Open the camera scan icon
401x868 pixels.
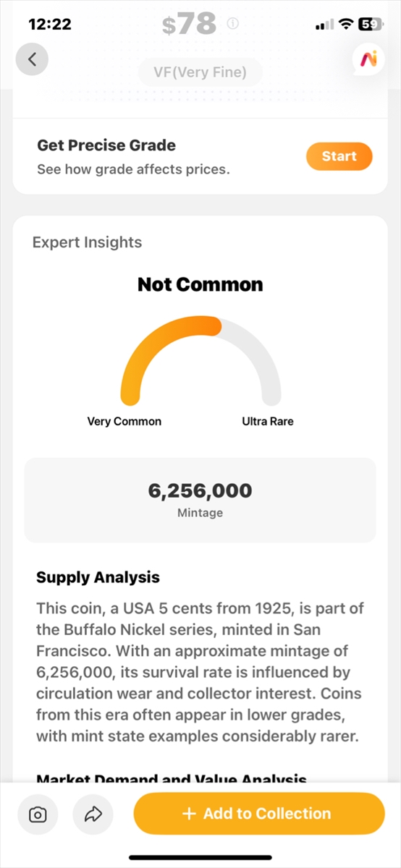pyautogui.click(x=38, y=814)
